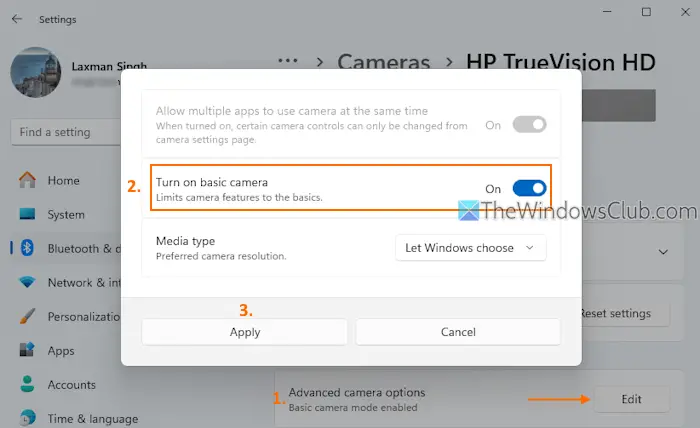Select the Network wifi icon

pos(27,282)
